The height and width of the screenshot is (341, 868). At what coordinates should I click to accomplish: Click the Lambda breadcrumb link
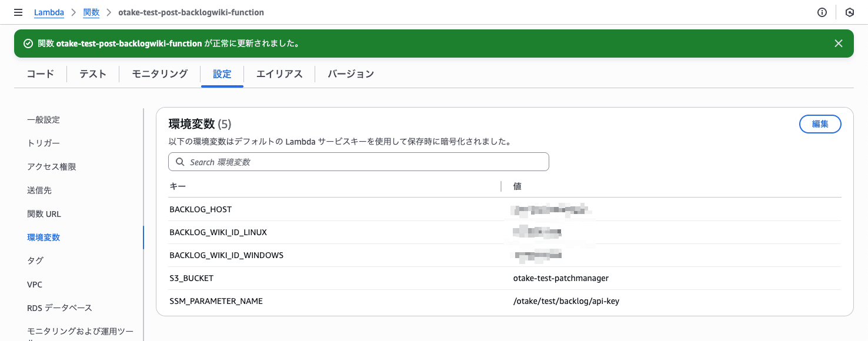49,12
